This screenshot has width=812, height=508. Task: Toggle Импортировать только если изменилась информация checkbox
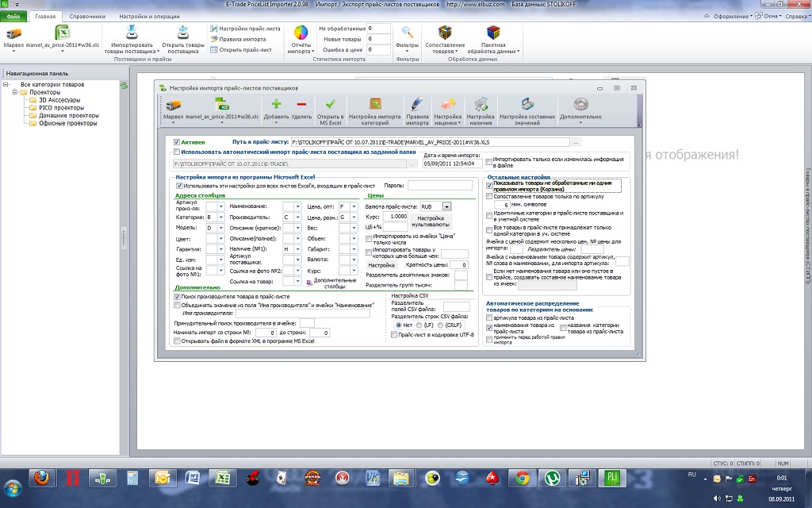pos(488,162)
